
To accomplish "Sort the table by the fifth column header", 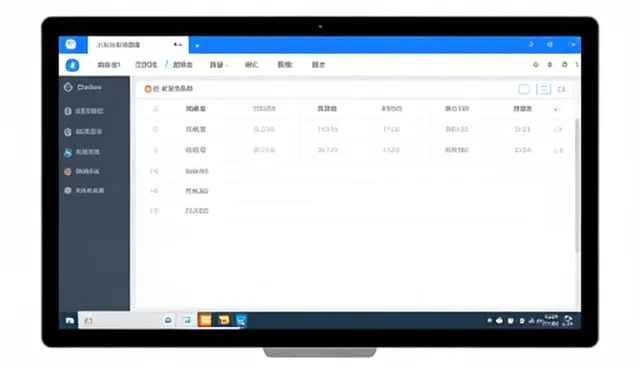I will (x=457, y=109).
